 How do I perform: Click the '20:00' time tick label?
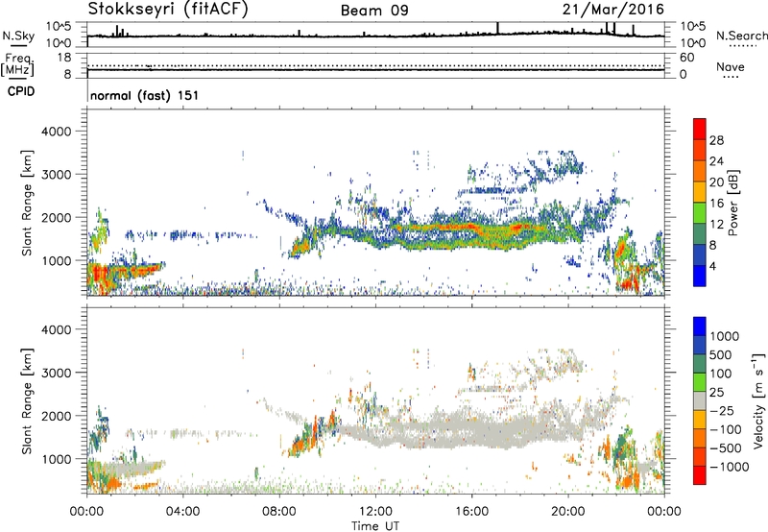pos(568,512)
